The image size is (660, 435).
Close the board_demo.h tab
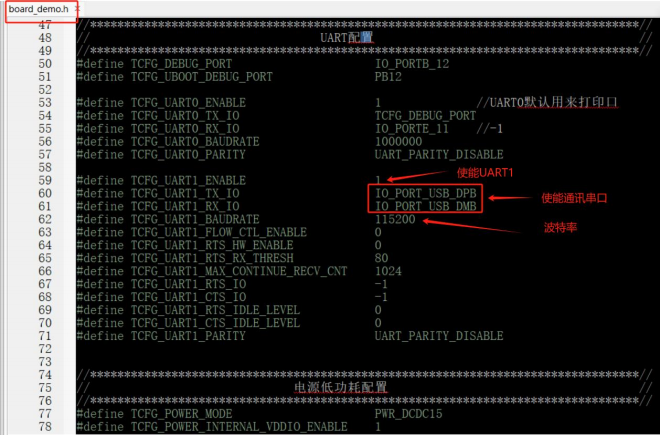click(x=77, y=8)
